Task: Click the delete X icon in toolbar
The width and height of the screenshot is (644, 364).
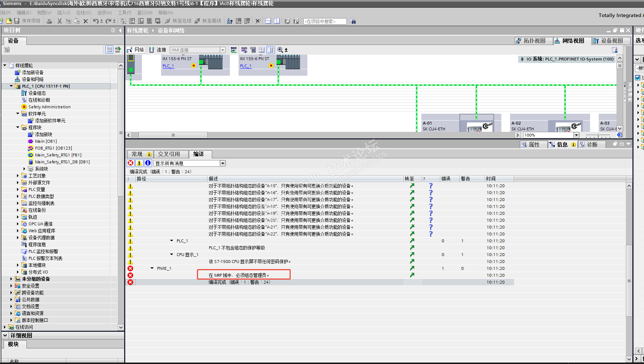Action: 86,21
